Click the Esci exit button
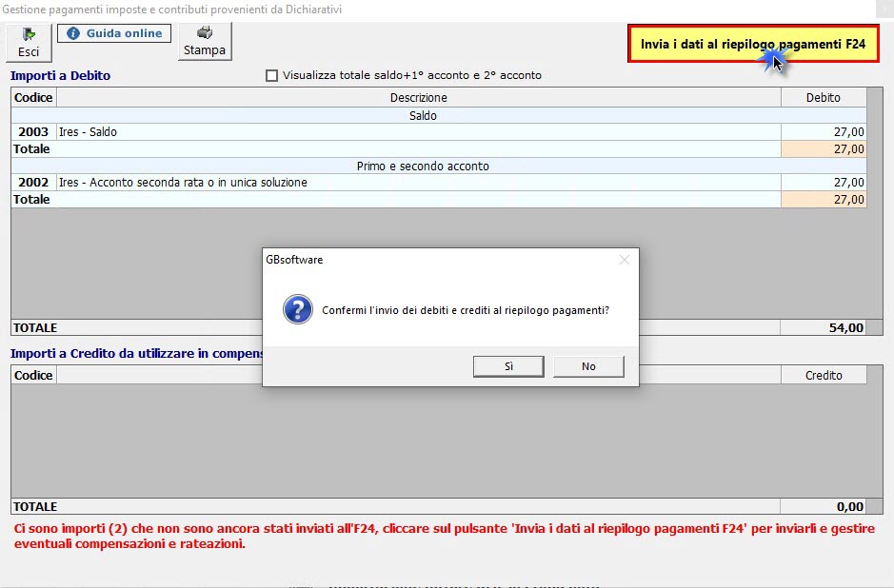 pyautogui.click(x=29, y=42)
